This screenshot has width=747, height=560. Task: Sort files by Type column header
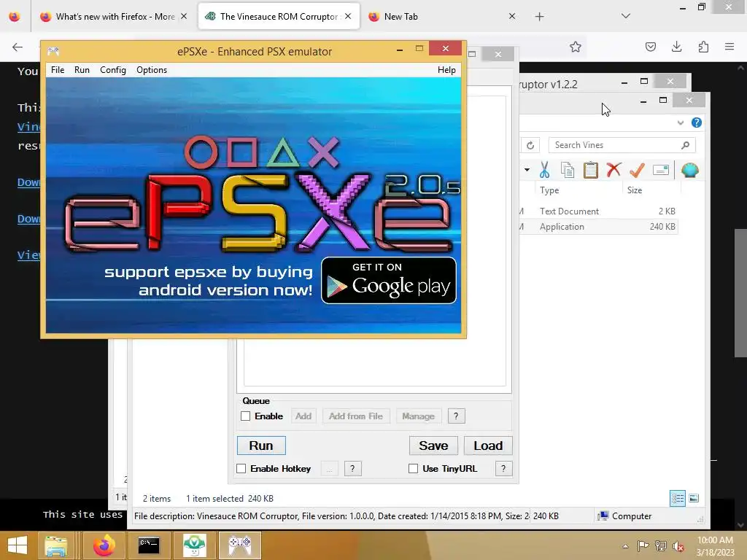(x=549, y=190)
